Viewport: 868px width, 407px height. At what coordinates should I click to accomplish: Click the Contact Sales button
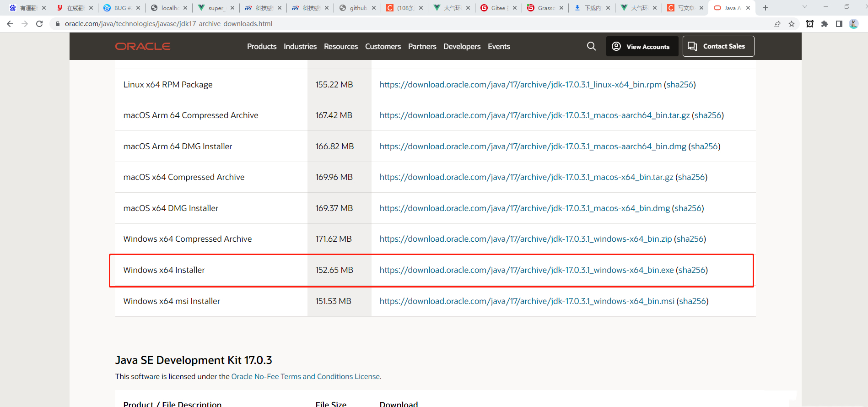pos(718,46)
